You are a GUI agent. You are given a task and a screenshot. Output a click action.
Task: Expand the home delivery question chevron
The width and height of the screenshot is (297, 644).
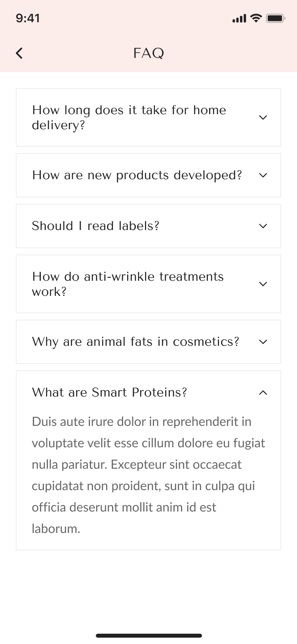[263, 117]
